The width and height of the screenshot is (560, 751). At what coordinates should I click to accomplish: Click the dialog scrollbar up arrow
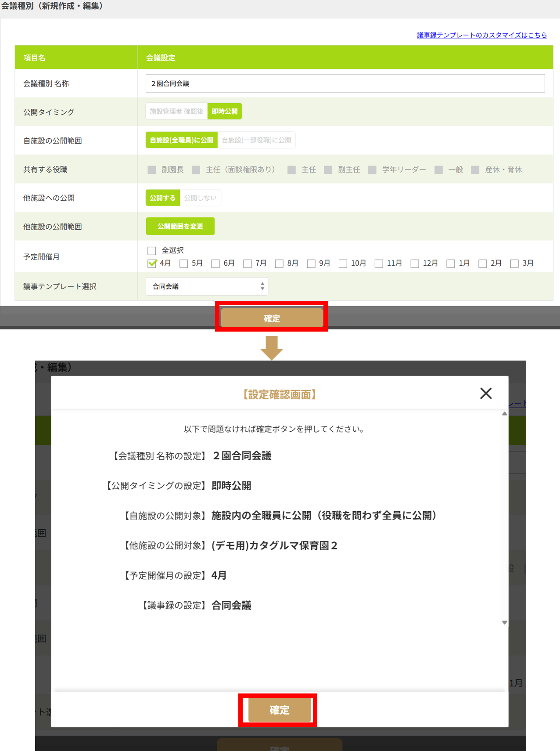click(x=505, y=414)
